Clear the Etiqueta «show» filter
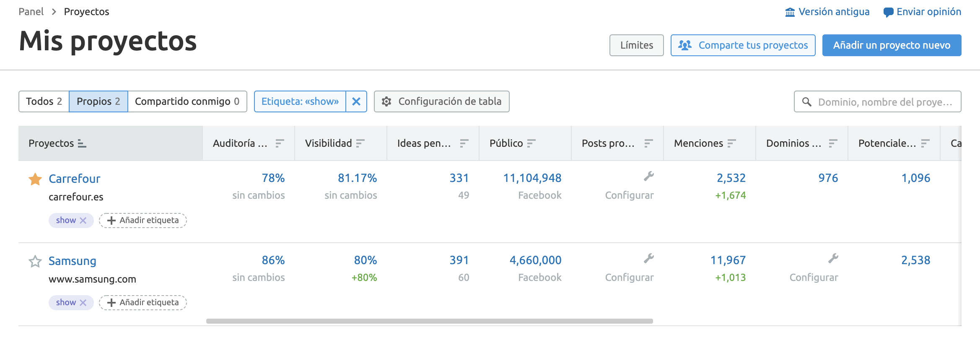980x353 pixels. pyautogui.click(x=356, y=101)
